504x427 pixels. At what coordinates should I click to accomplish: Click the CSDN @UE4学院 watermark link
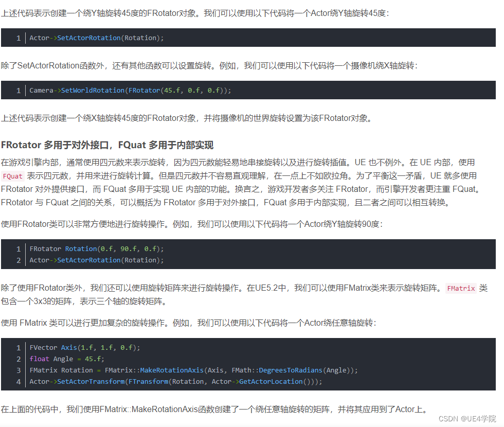pos(466,419)
